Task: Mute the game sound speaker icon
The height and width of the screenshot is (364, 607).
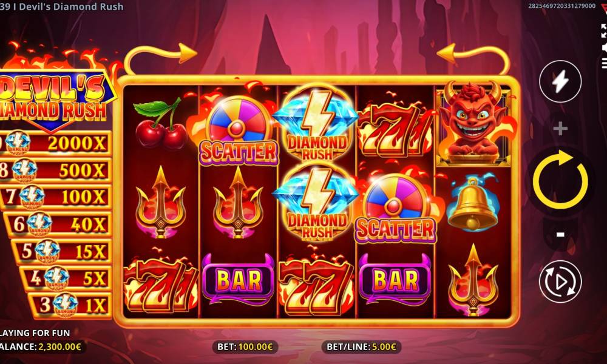Action: [605, 48]
